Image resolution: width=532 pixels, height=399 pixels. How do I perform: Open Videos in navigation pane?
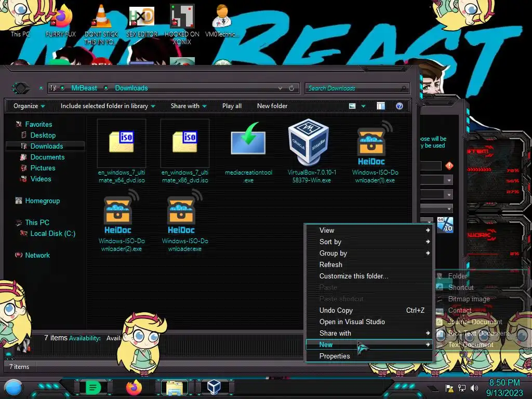pos(41,179)
